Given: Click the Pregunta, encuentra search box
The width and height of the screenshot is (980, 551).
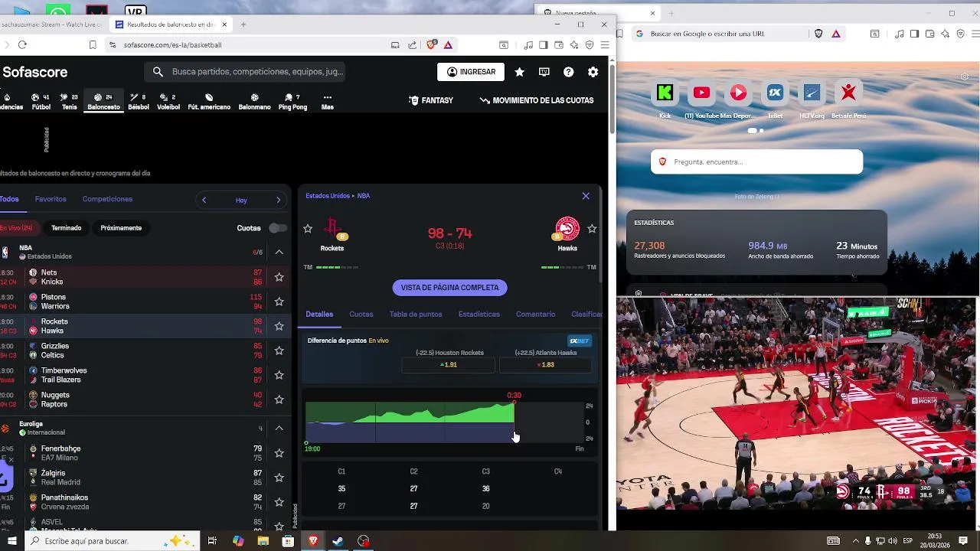Looking at the screenshot, I should pyautogui.click(x=756, y=161).
